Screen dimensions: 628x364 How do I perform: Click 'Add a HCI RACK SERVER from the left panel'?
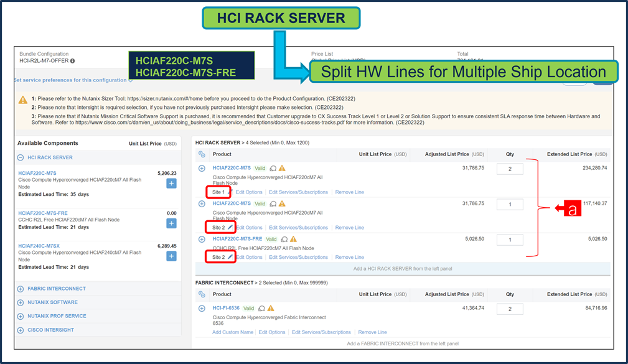403,269
